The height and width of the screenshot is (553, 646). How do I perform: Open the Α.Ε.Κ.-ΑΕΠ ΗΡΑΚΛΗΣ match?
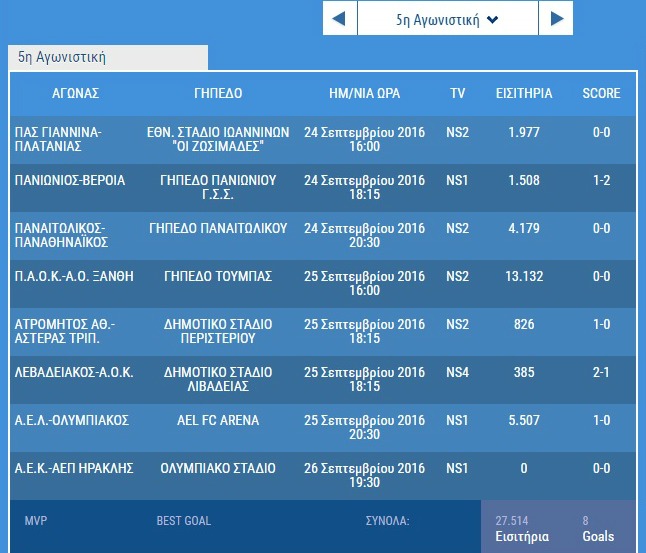[76, 469]
